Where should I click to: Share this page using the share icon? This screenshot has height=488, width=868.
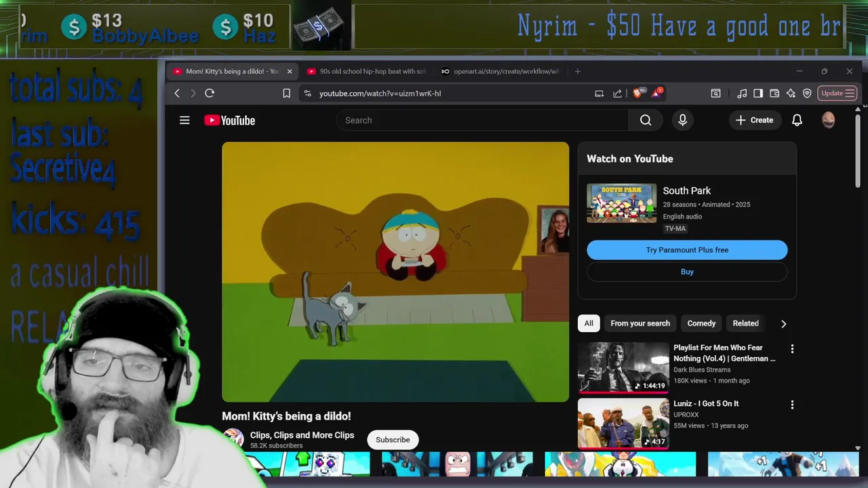(617, 93)
